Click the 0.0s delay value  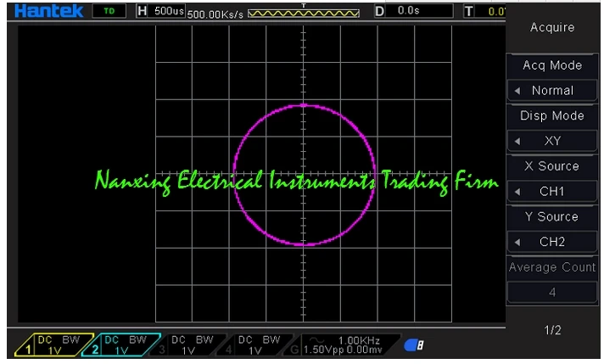pos(408,10)
